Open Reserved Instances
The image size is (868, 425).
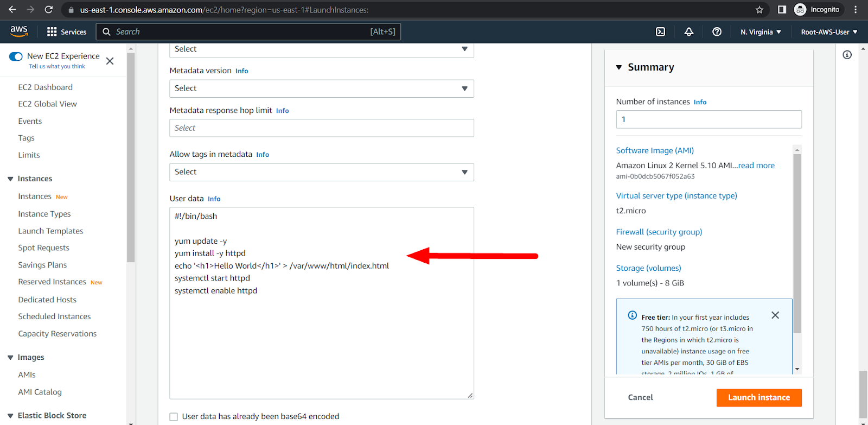point(52,282)
